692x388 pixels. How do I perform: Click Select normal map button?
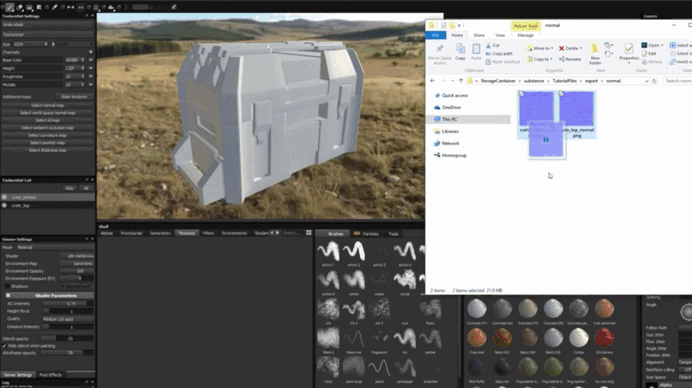pos(48,105)
